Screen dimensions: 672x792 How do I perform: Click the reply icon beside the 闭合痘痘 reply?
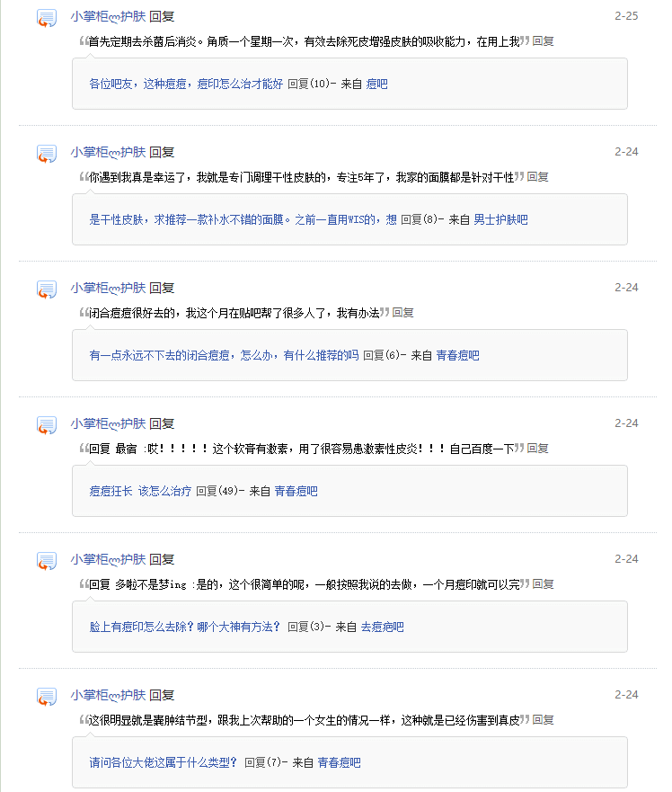(x=47, y=289)
